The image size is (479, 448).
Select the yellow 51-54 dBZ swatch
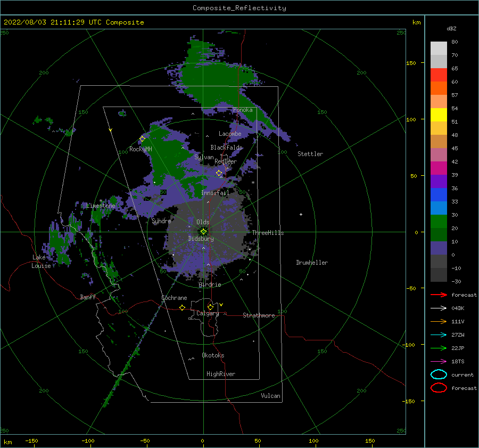click(x=439, y=115)
